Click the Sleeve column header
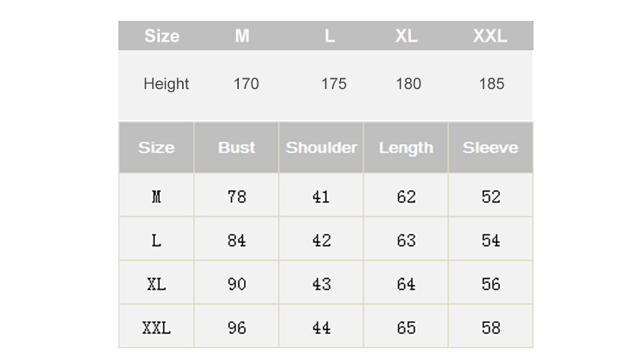 point(491,148)
